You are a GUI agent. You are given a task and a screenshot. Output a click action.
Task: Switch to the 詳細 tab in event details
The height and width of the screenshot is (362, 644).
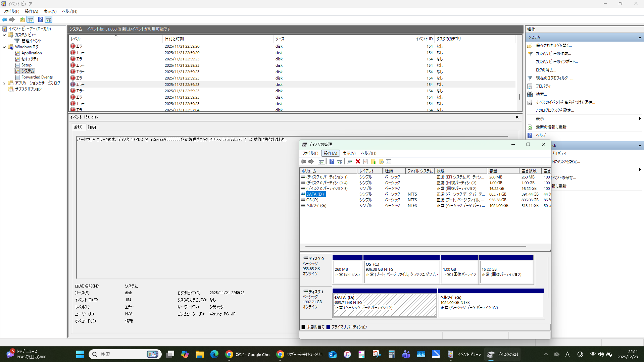pyautogui.click(x=92, y=127)
